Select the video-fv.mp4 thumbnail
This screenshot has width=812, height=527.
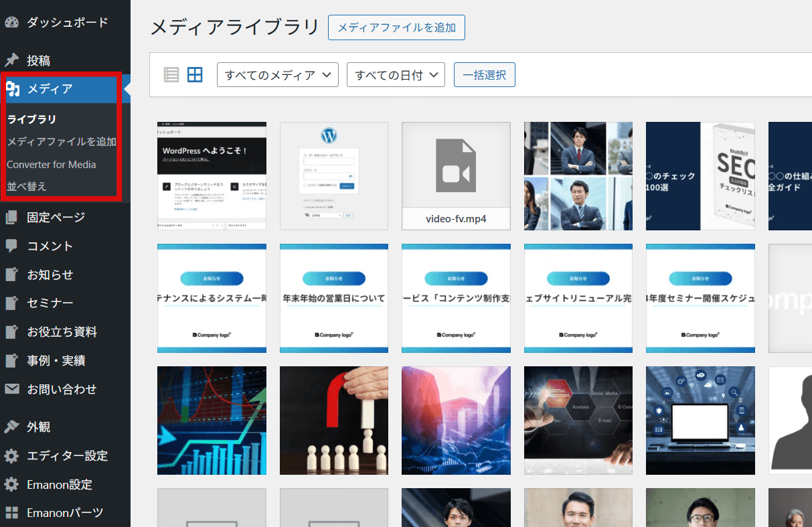tap(456, 176)
